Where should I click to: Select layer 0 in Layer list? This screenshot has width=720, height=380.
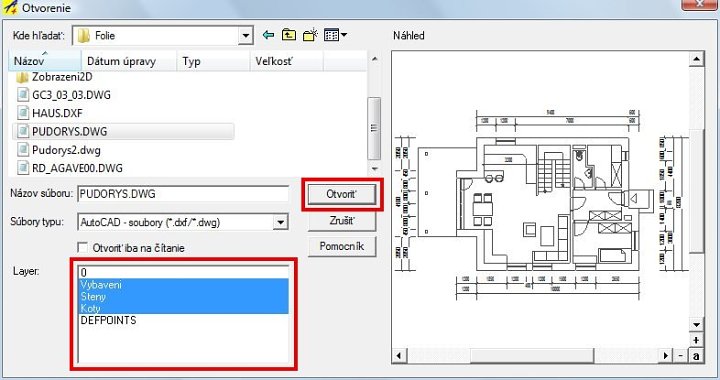tap(183, 273)
